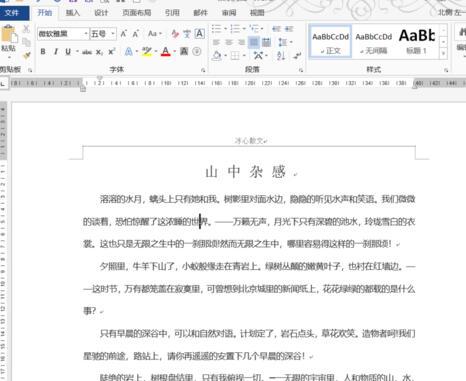Apply the 标题 1 style
This screenshot has height=381, width=466.
point(417,42)
